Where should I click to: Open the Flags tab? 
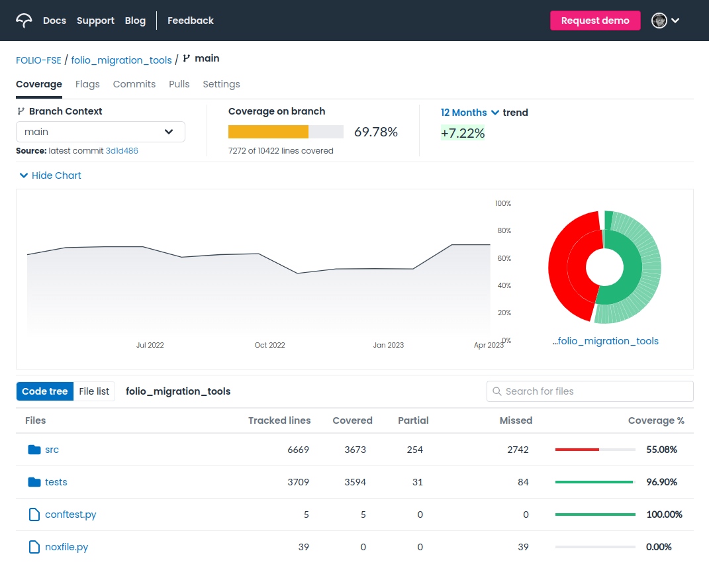pyautogui.click(x=87, y=84)
